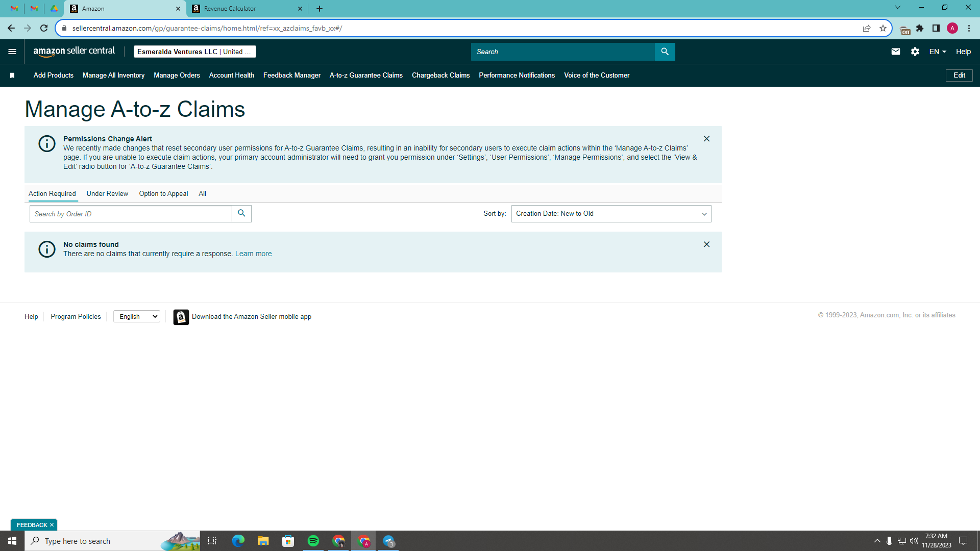This screenshot has height=551, width=980.
Task: Click the Edit favorites button
Action: 959,76
